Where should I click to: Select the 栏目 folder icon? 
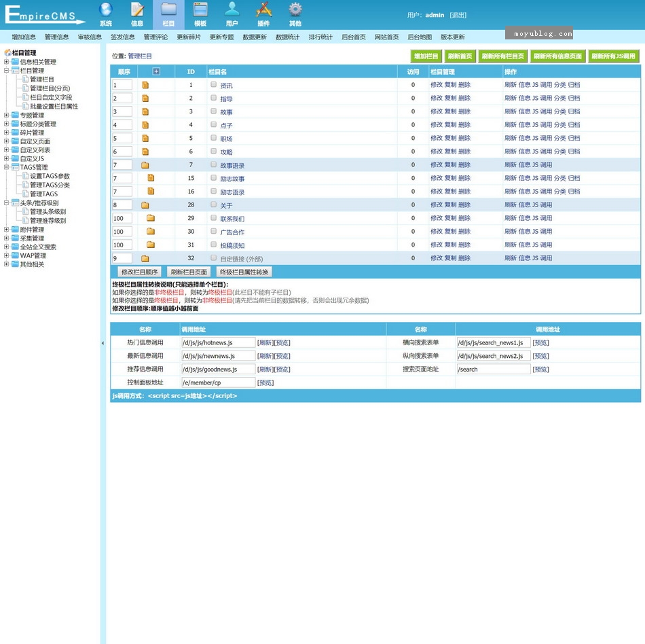coord(168,10)
